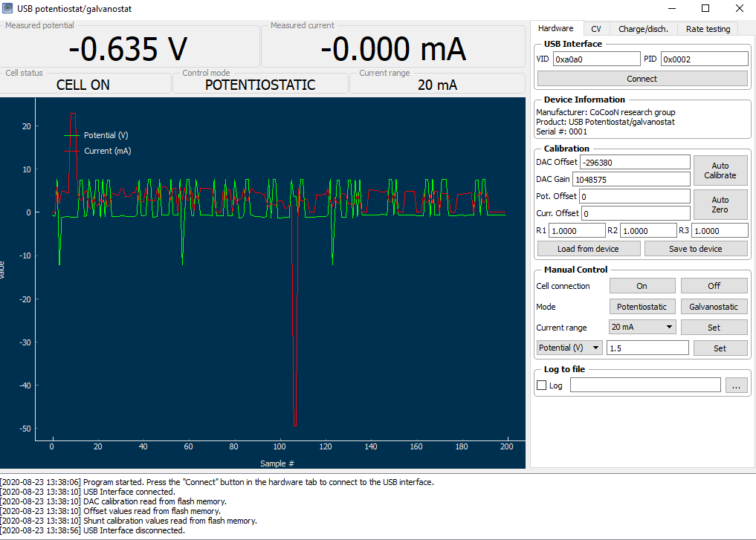Click the VID input field

[596, 59]
